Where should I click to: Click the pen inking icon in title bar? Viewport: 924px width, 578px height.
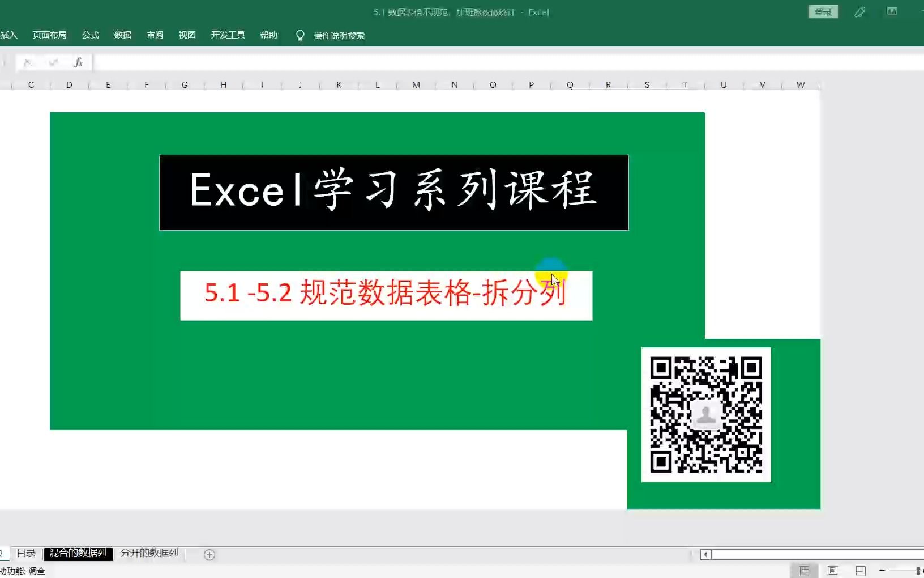860,11
